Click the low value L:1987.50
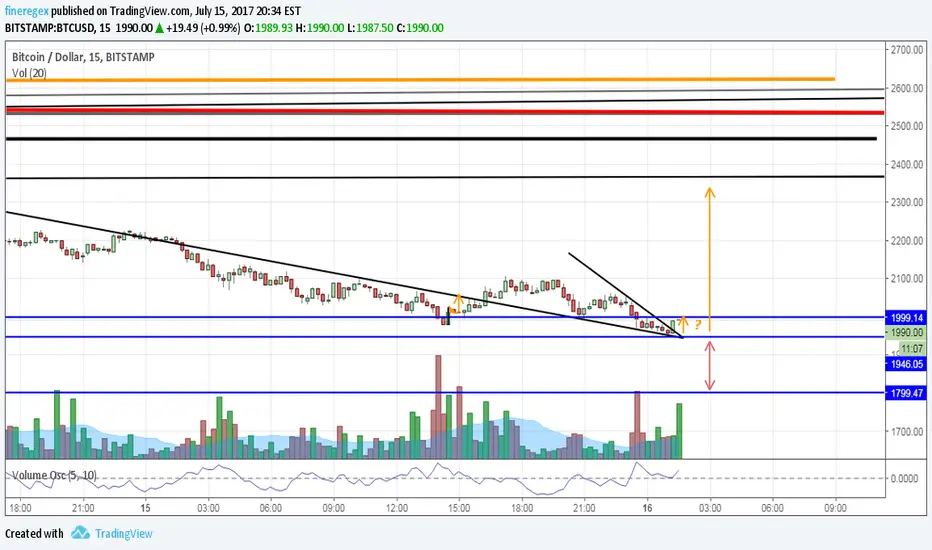 [370, 28]
